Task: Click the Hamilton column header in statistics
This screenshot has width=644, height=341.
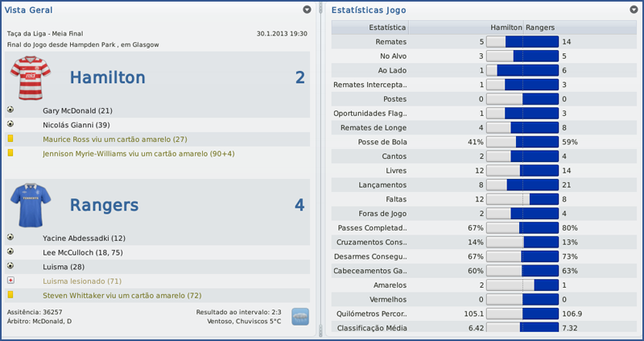Action: click(506, 27)
